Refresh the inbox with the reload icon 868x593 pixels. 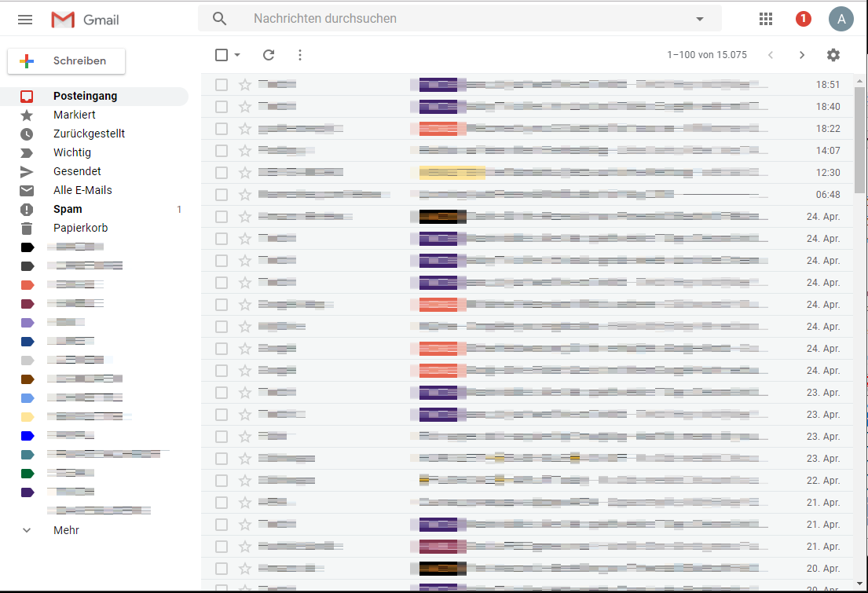(269, 55)
